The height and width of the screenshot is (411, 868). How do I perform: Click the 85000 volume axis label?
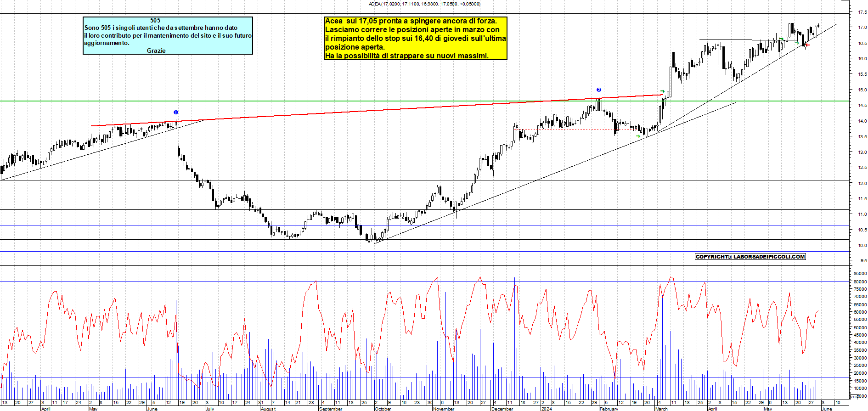tap(860, 274)
